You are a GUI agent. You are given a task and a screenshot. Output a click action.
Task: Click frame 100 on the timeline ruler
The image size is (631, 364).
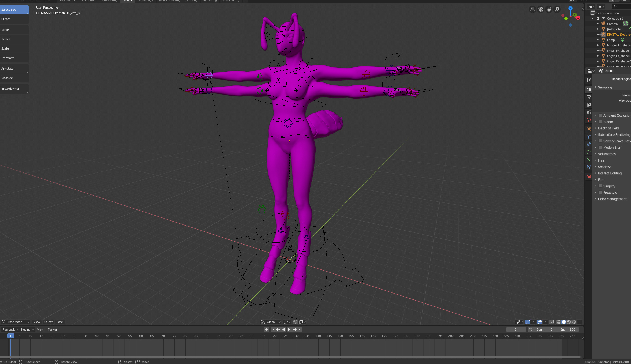pyautogui.click(x=230, y=336)
